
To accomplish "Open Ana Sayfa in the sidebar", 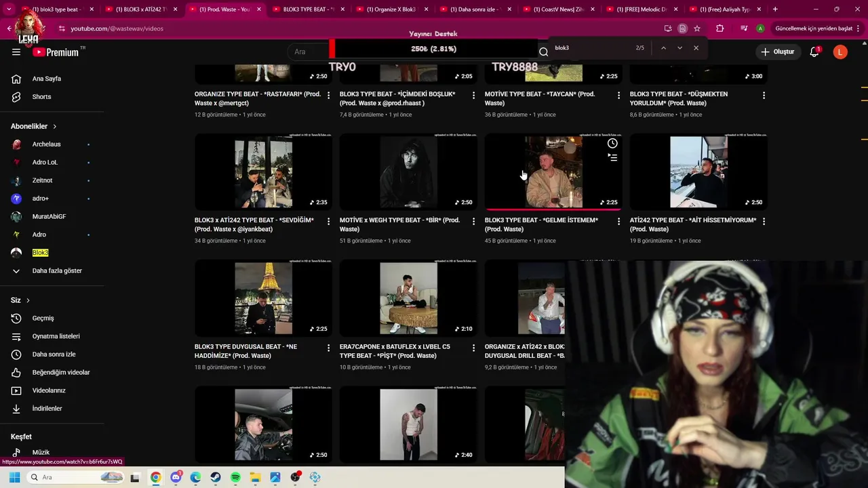I will (46, 79).
